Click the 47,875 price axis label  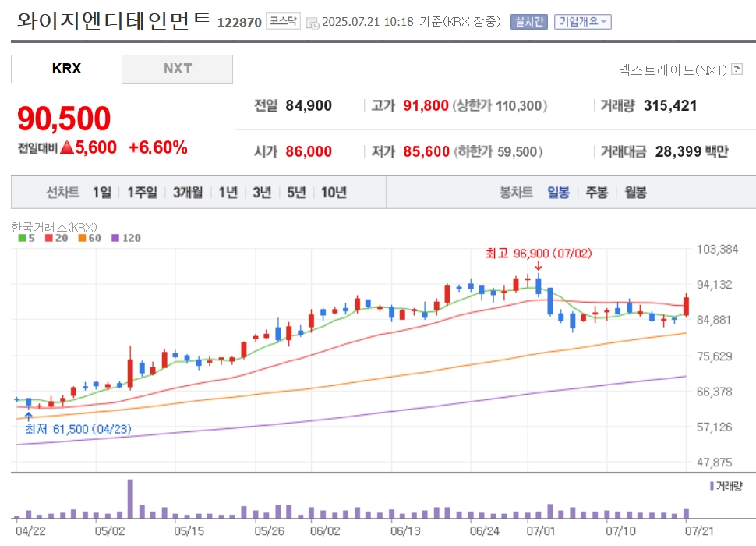(715, 462)
